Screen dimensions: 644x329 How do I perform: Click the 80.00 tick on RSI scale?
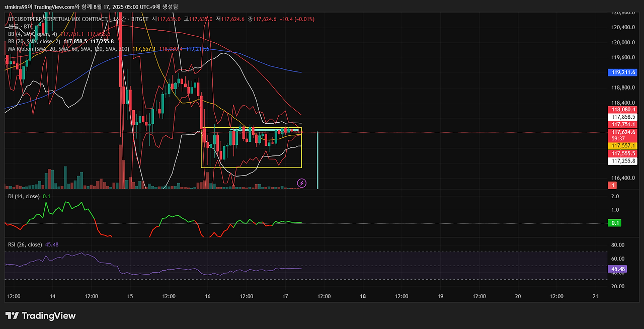[x=618, y=245]
